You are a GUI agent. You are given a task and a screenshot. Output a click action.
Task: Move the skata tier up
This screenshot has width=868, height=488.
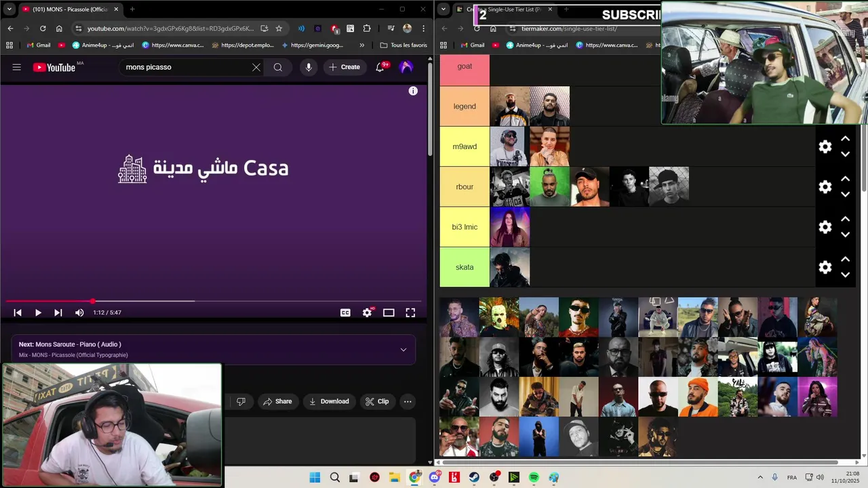point(846,260)
